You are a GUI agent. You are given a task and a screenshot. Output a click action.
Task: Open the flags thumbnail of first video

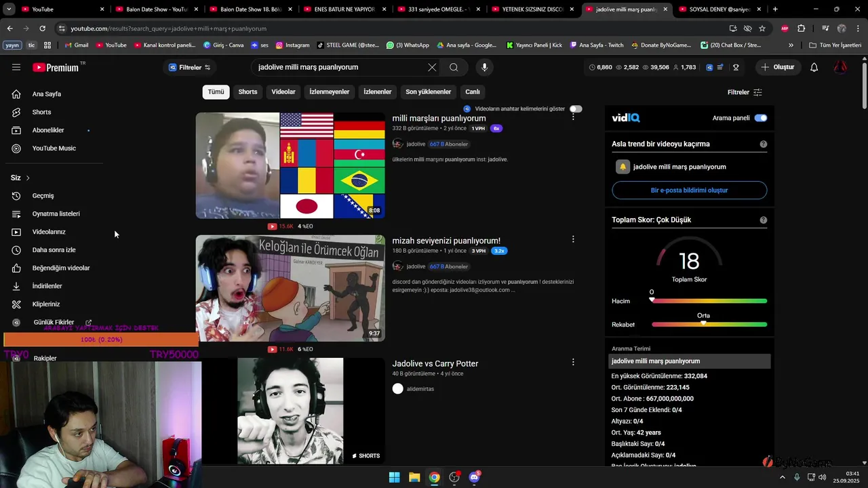pyautogui.click(x=290, y=165)
